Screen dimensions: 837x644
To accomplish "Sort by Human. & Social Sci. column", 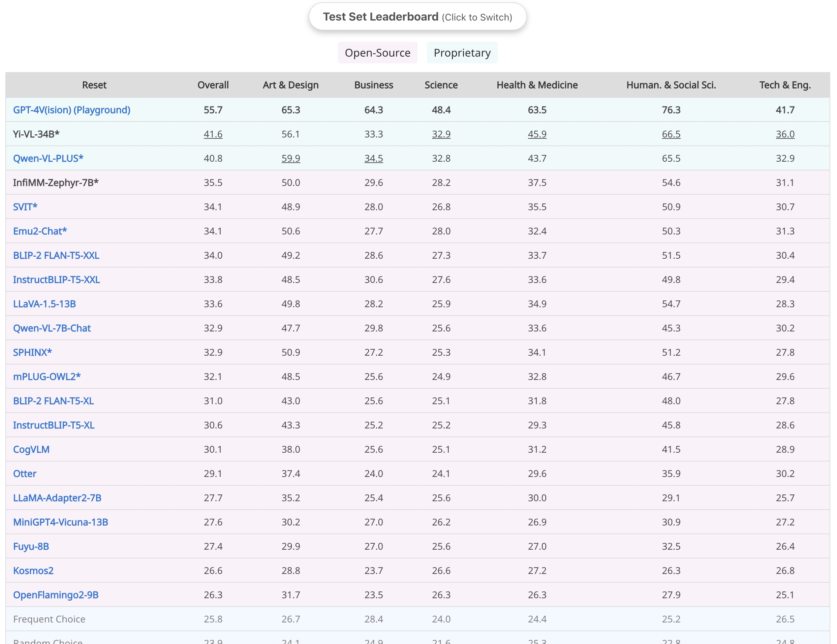I will 671,85.
